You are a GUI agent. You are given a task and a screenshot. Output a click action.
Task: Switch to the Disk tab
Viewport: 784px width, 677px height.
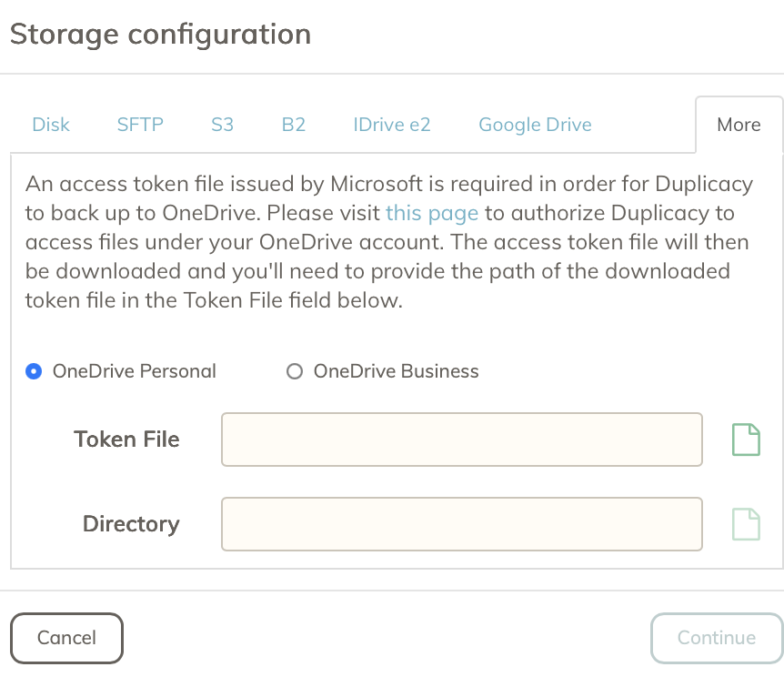51,125
